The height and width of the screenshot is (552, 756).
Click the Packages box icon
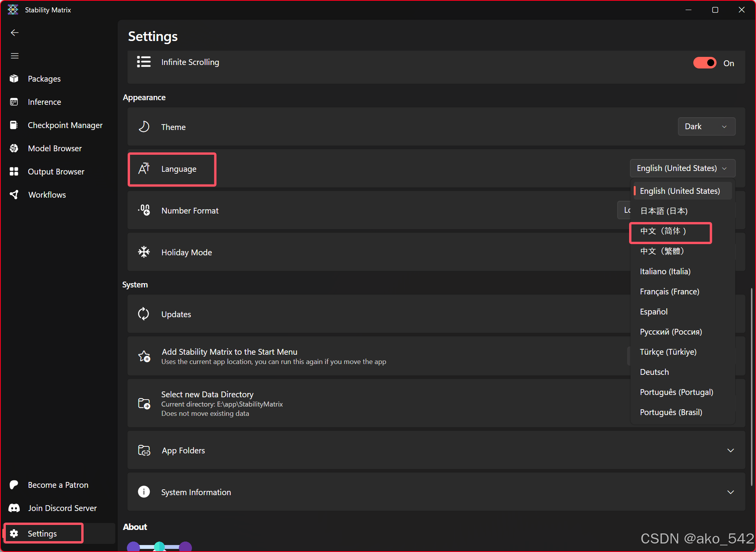click(14, 79)
